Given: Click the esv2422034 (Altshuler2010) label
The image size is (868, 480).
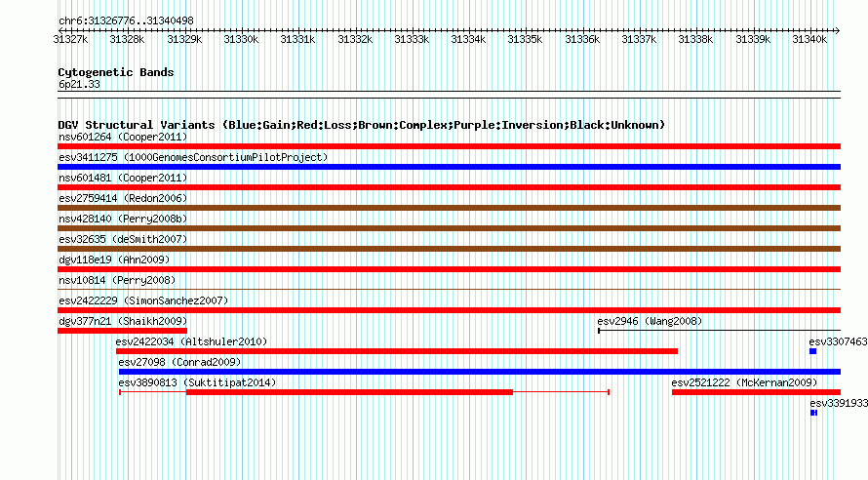Looking at the screenshot, I should coord(191,341).
